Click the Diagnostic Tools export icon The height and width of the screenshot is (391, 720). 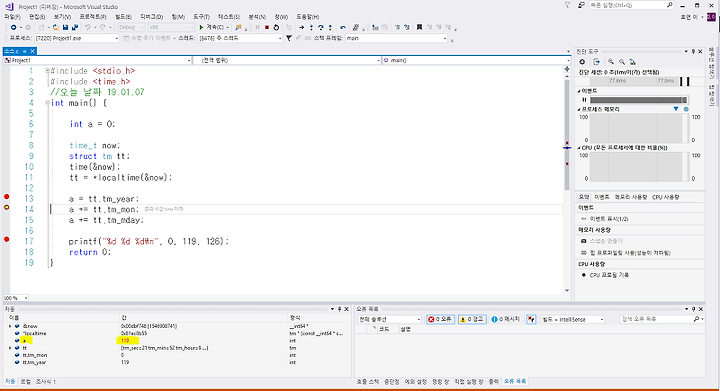click(596, 61)
